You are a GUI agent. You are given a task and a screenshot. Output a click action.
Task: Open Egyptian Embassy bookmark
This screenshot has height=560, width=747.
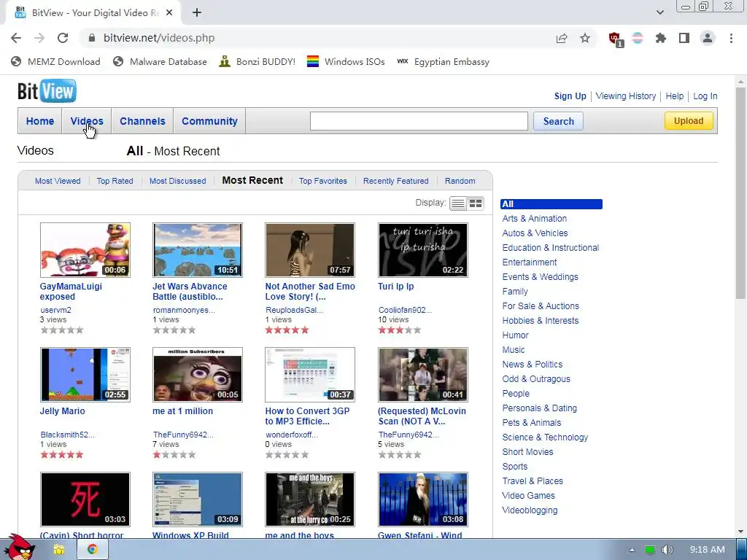point(443,62)
